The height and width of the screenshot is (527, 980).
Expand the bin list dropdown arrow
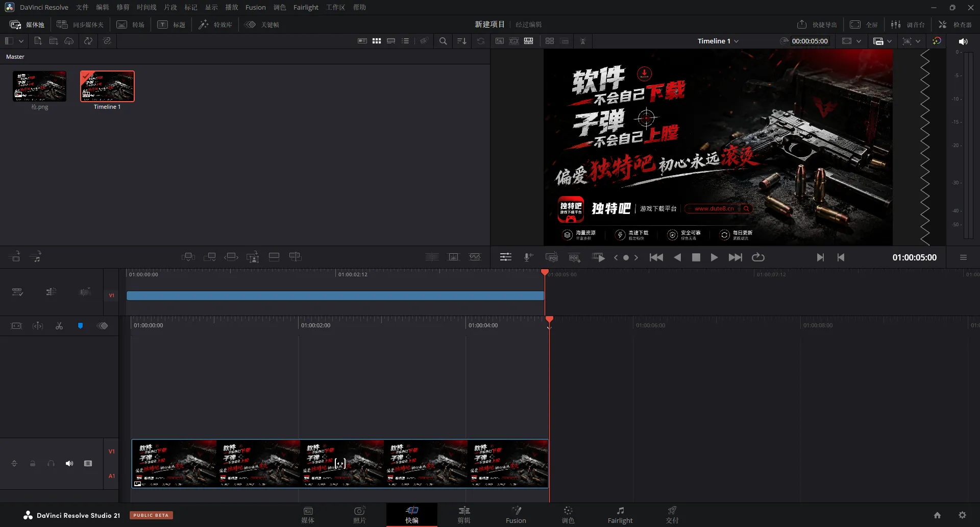coord(21,41)
